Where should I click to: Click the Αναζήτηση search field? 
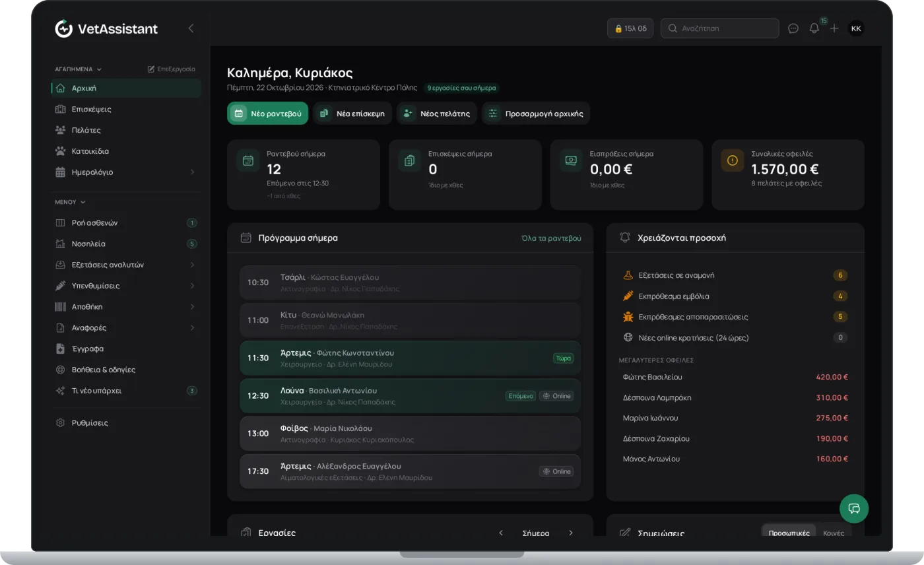[x=719, y=28]
